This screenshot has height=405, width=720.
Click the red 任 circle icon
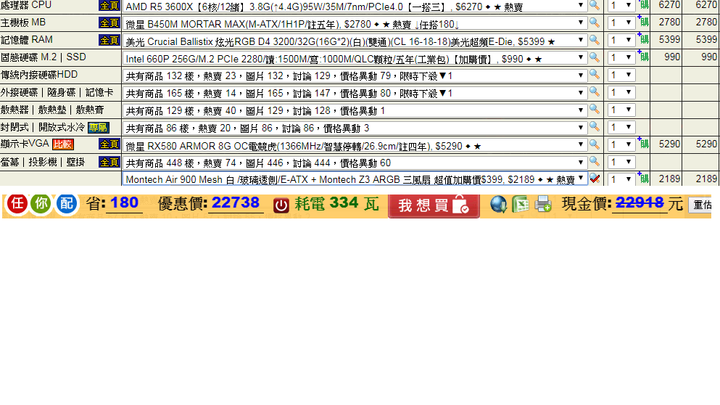tap(17, 203)
